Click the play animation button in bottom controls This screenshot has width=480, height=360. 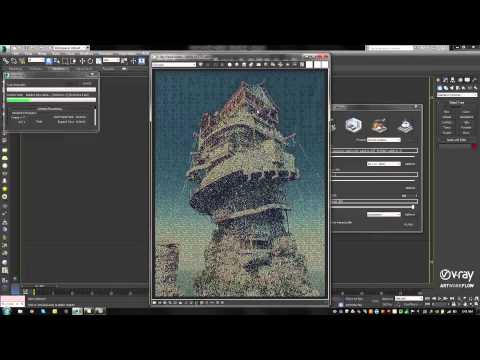pyautogui.click(x=440, y=299)
